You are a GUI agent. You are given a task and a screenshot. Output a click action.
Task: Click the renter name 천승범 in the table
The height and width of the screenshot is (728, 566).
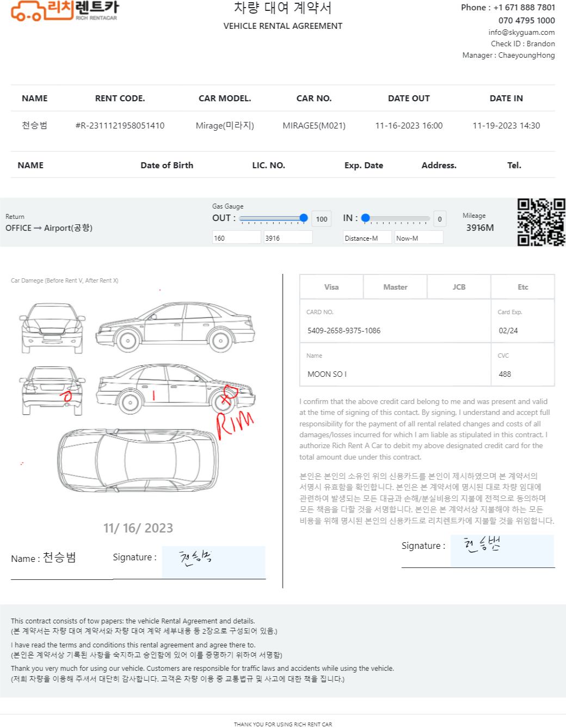(x=34, y=126)
